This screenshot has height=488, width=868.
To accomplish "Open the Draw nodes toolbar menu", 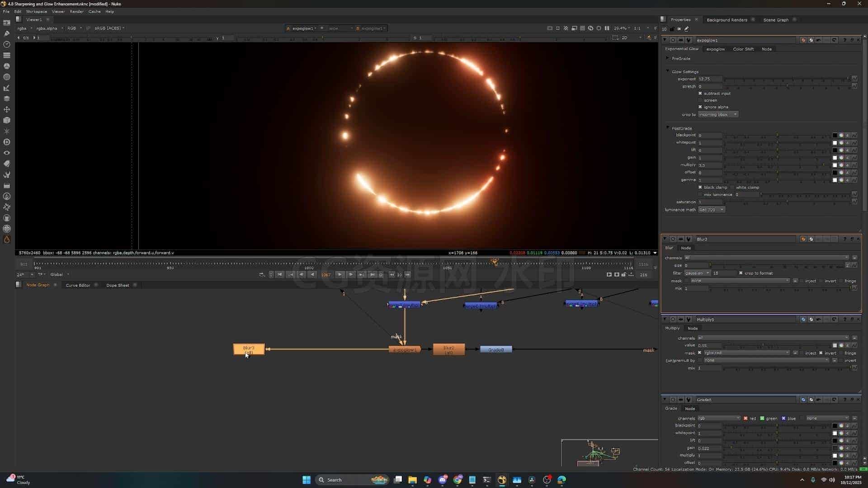I will [x=7, y=33].
